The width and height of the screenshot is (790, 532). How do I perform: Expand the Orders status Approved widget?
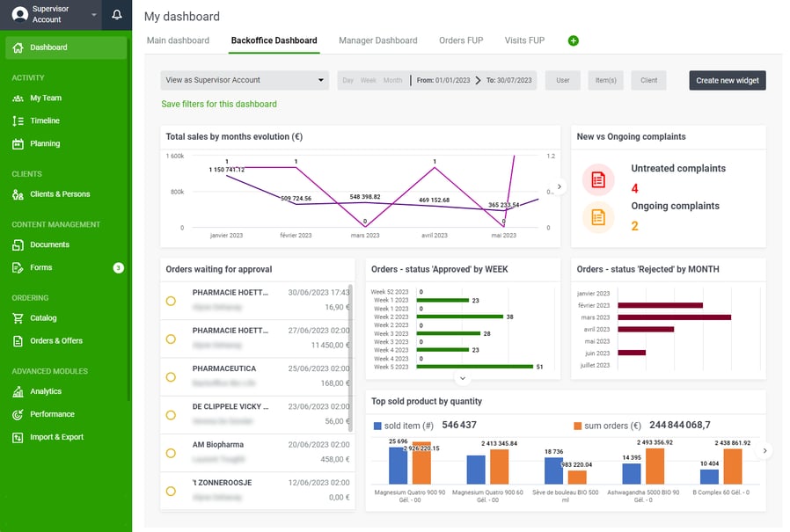[x=463, y=378]
